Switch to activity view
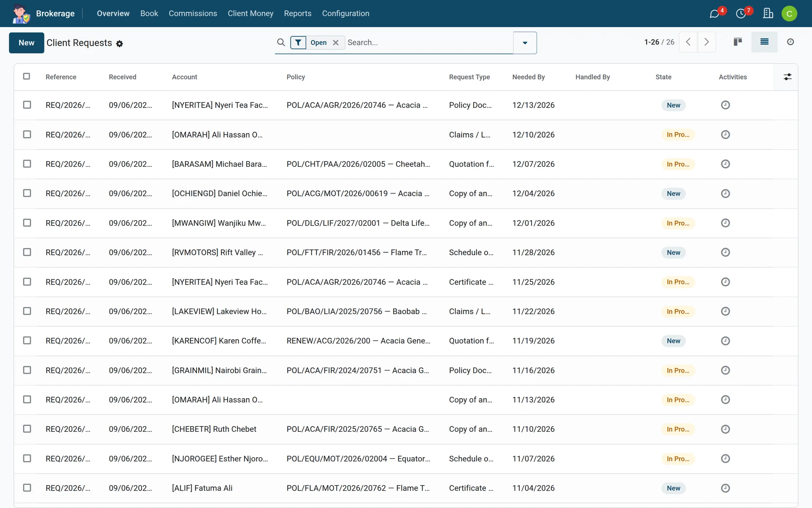 click(790, 42)
